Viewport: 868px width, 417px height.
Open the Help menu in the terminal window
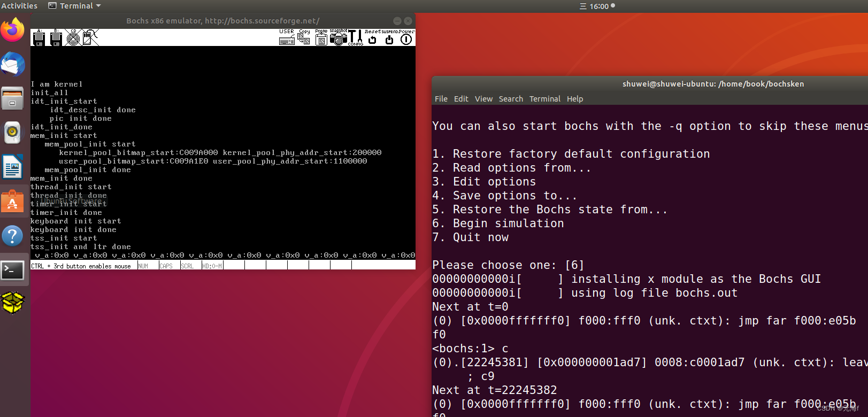click(575, 99)
